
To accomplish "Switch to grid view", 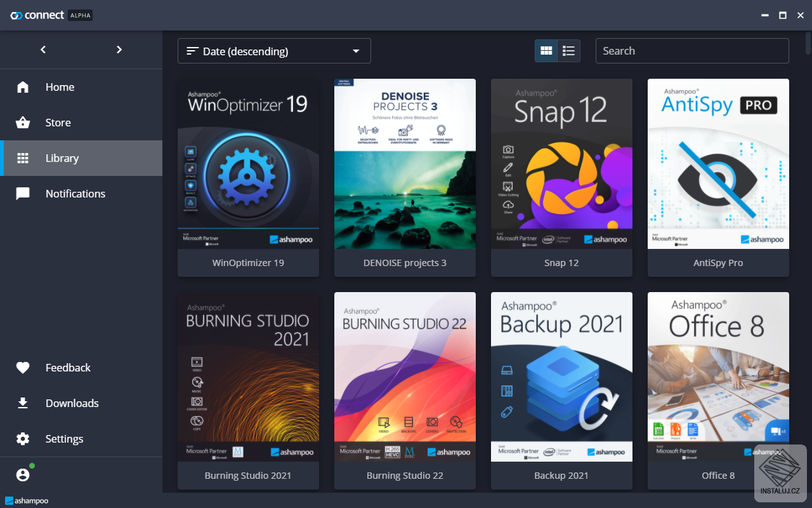I will click(x=546, y=51).
